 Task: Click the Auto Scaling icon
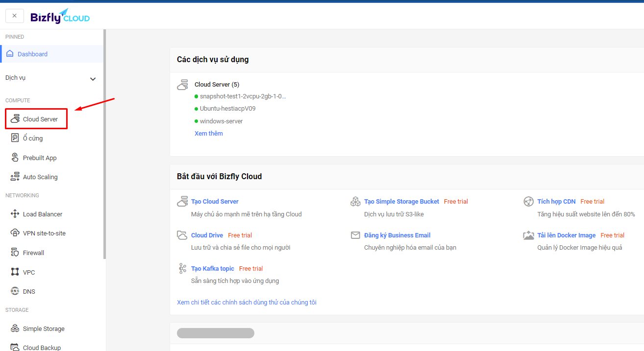pyautogui.click(x=15, y=177)
